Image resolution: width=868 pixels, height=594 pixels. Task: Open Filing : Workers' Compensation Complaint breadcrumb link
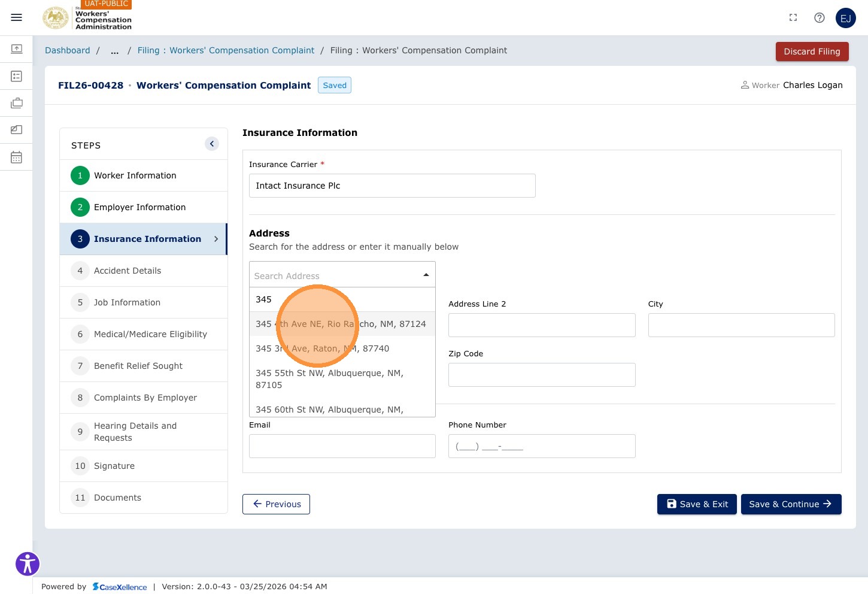[x=226, y=50]
